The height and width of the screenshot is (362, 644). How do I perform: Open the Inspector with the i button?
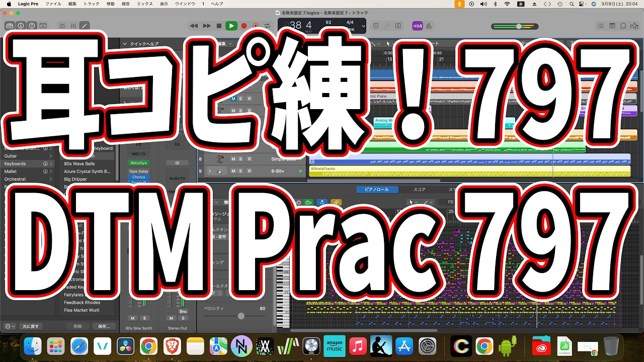21,26
